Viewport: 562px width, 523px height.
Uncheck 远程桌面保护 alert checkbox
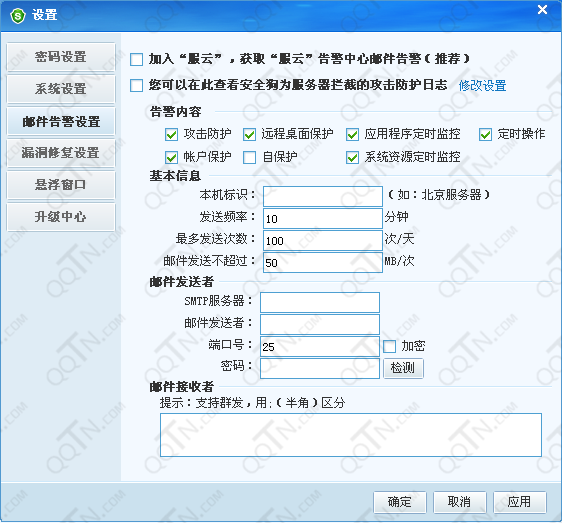click(249, 135)
